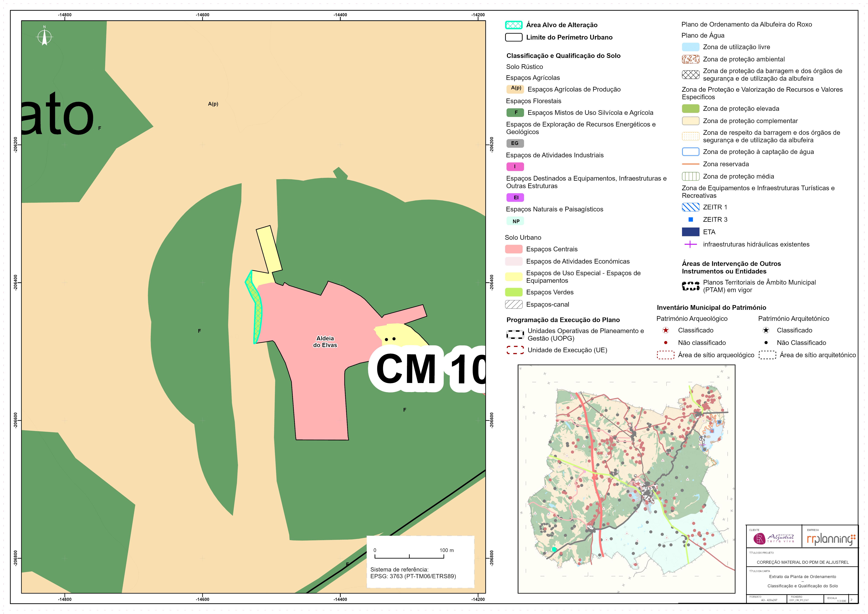Click the overview location inset map

626,479
